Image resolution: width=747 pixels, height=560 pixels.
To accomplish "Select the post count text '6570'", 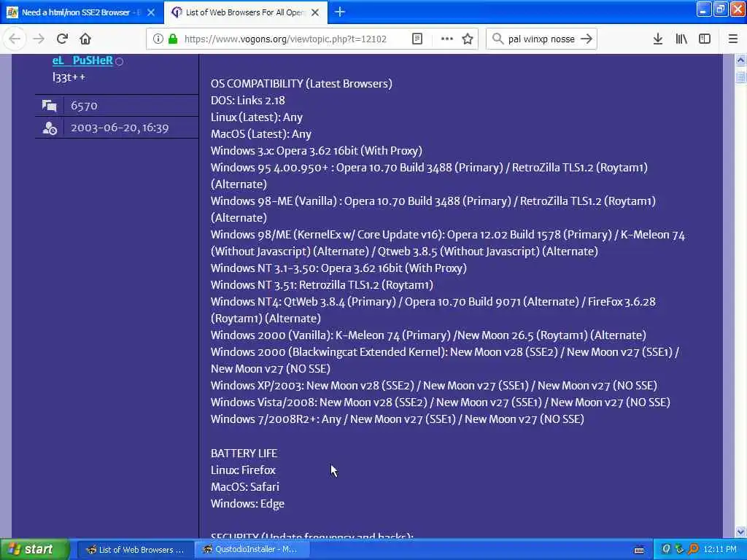I will 84,106.
